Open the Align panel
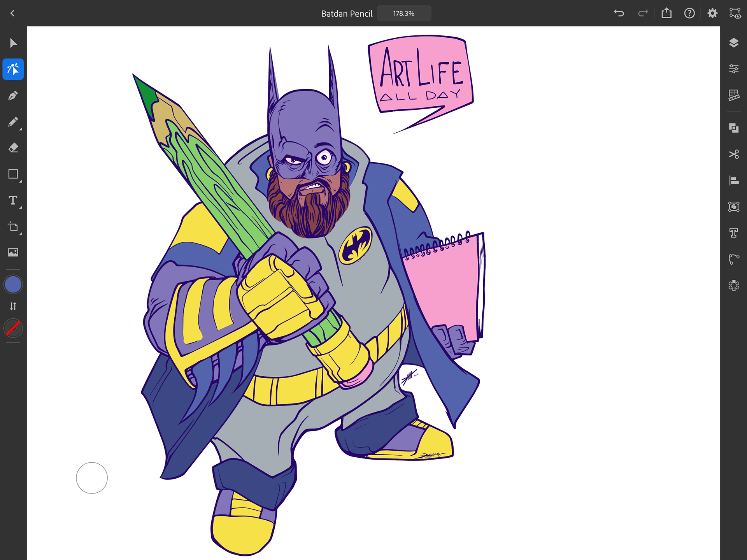This screenshot has height=560, width=747. tap(734, 181)
